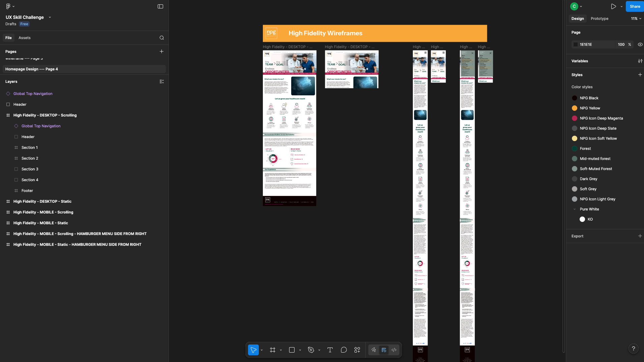The width and height of the screenshot is (644, 362).
Task: Switch to the Assets tab
Action: pyautogui.click(x=24, y=38)
